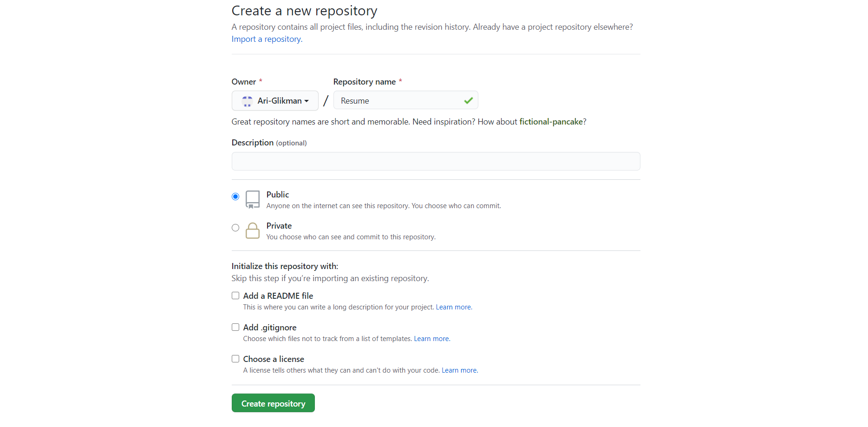Enable the Add a README file checkbox
Viewport: 868px width, 427px height.
235,295
